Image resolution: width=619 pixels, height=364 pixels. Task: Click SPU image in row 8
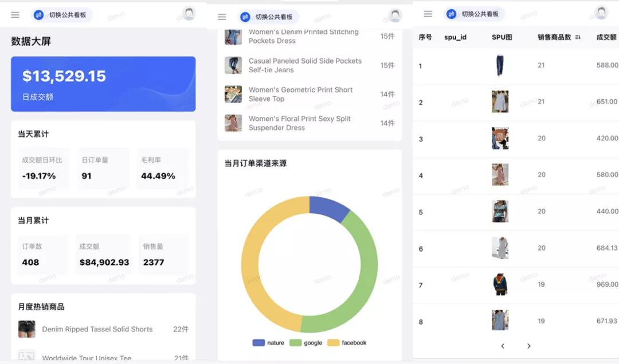click(500, 320)
